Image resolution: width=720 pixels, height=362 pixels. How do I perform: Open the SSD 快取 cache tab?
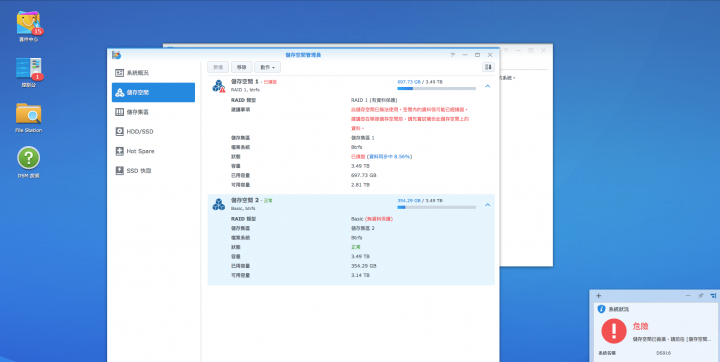click(x=153, y=170)
